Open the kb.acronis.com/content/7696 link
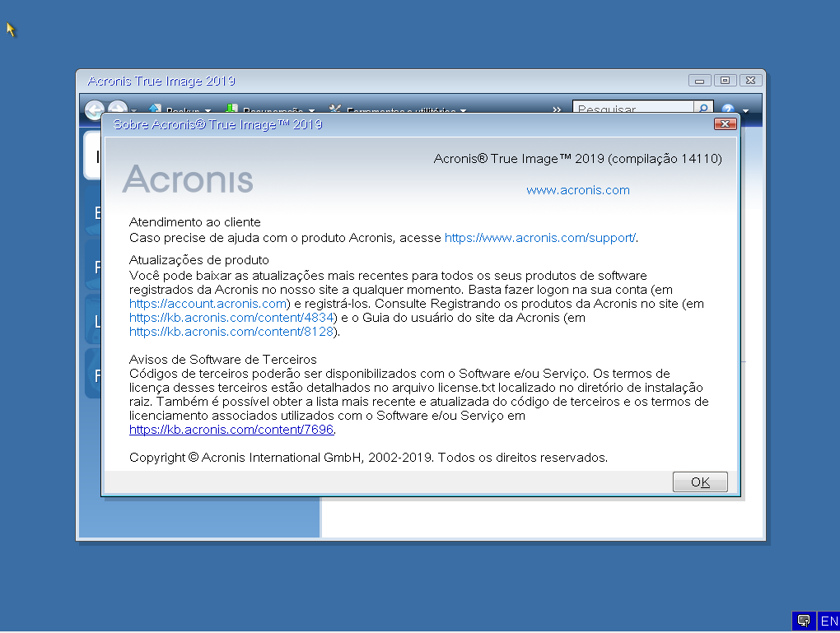Viewport: 840px width, 633px height. tap(231, 430)
